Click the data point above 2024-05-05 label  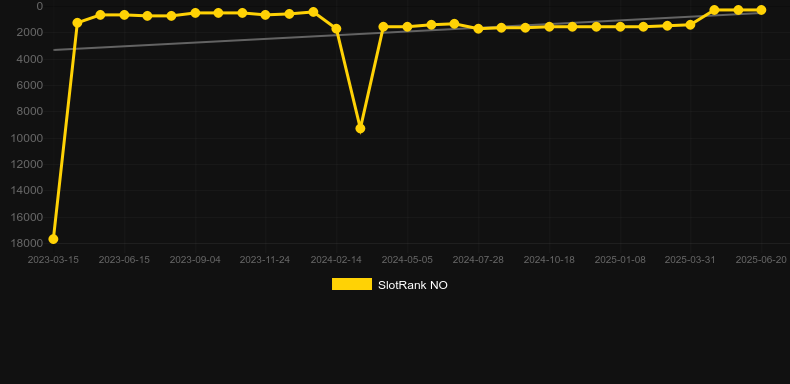pyautogui.click(x=407, y=27)
